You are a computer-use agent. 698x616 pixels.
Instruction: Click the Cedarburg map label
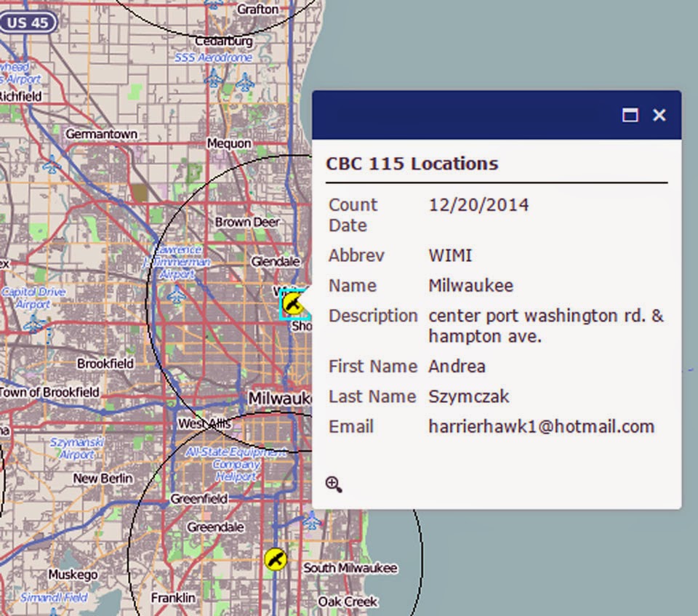tap(224, 41)
